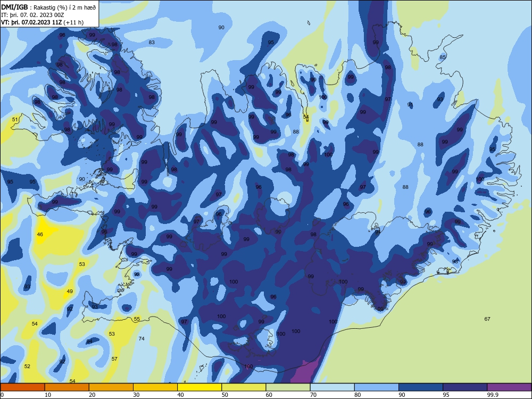Click the yellow-green 50–60 legend swatch

coord(244,387)
